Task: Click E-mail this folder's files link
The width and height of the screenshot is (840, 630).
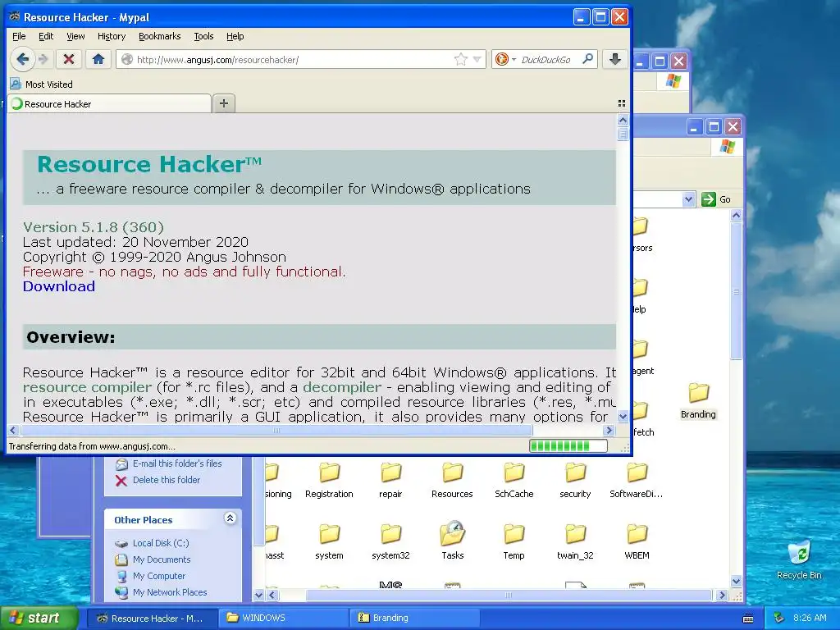Action: [177, 463]
